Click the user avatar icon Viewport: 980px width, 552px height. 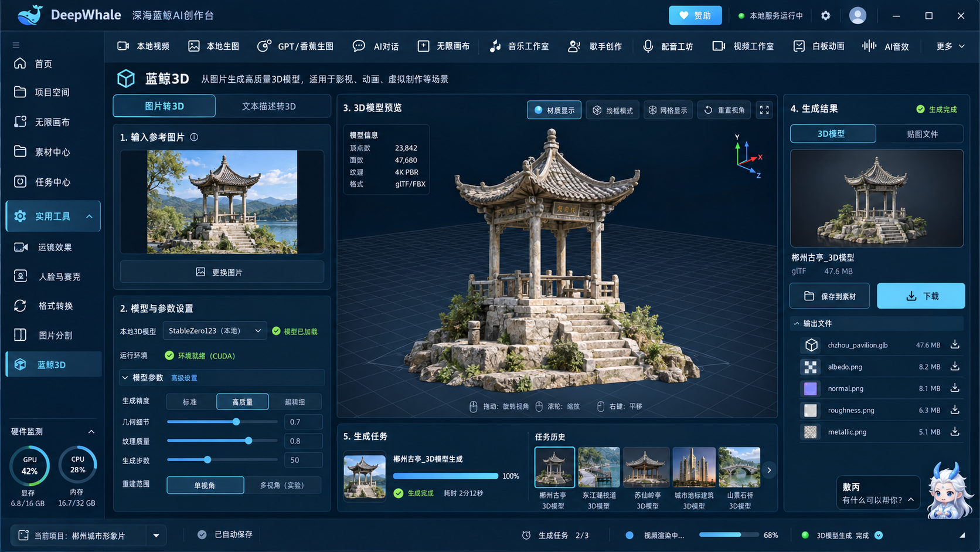tap(857, 16)
